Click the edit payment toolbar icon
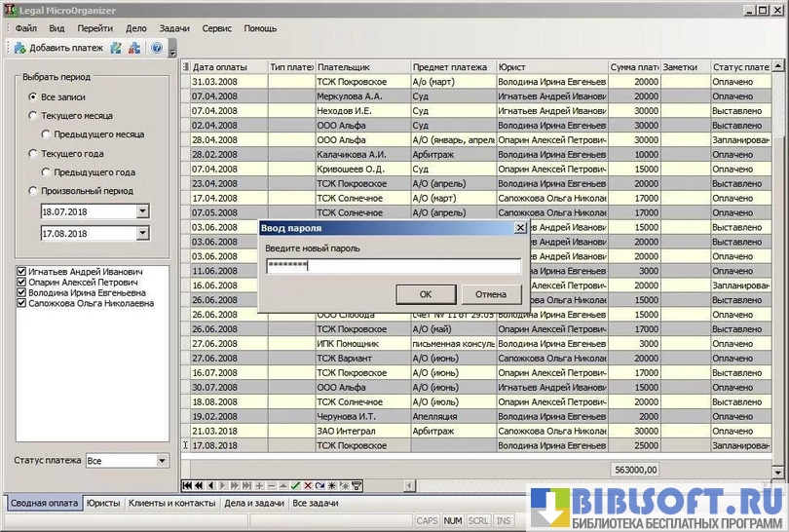789x532 pixels. pyautogui.click(x=116, y=48)
